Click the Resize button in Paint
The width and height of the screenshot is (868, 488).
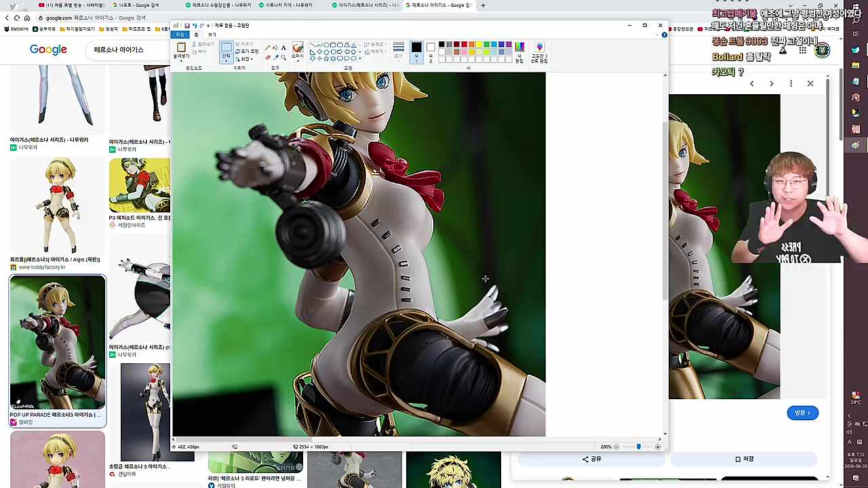pyautogui.click(x=247, y=52)
